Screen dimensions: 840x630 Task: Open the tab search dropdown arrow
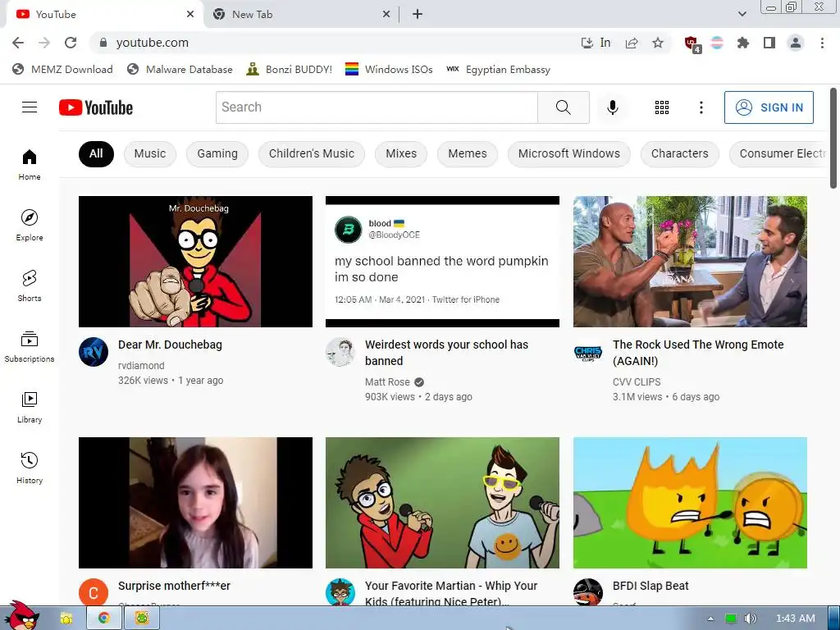(x=742, y=14)
